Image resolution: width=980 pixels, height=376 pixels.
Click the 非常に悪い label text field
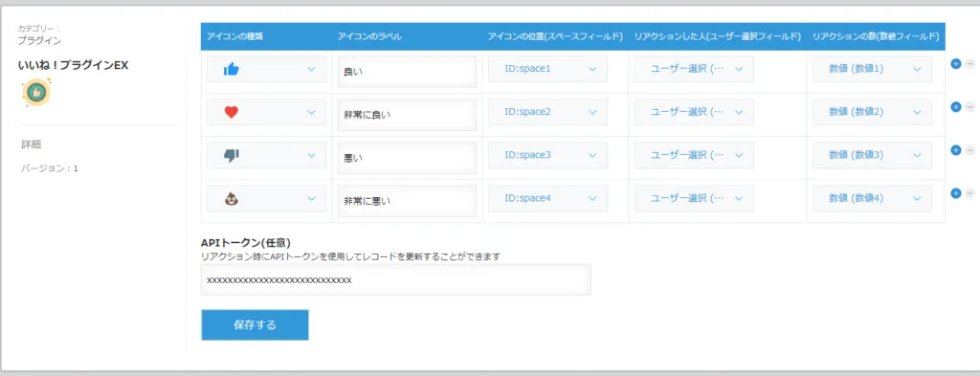(x=407, y=201)
